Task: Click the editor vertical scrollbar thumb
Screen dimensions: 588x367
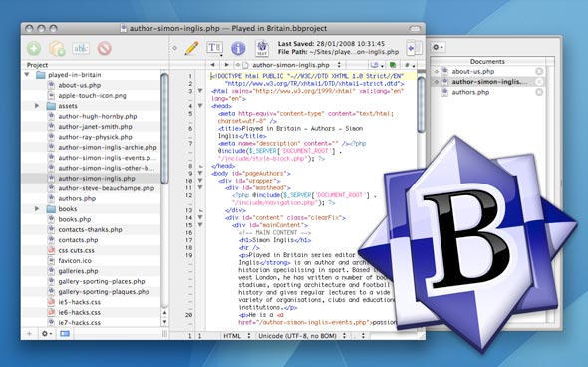Action: (x=421, y=105)
